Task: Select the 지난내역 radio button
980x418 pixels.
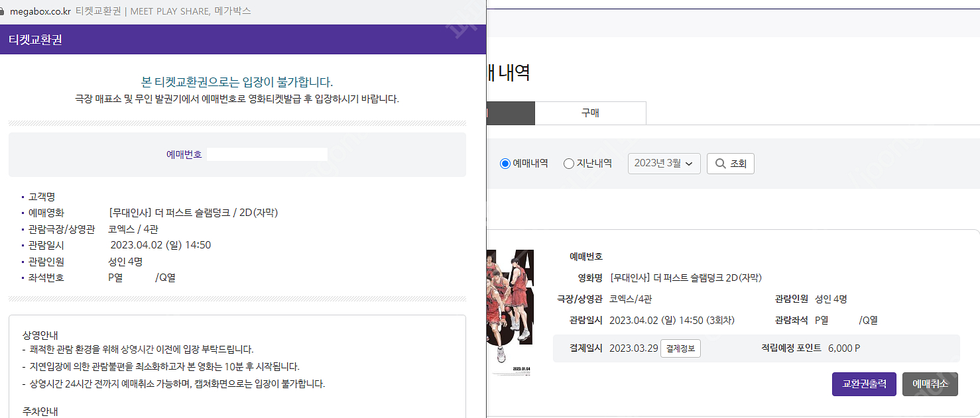Action: [568, 164]
